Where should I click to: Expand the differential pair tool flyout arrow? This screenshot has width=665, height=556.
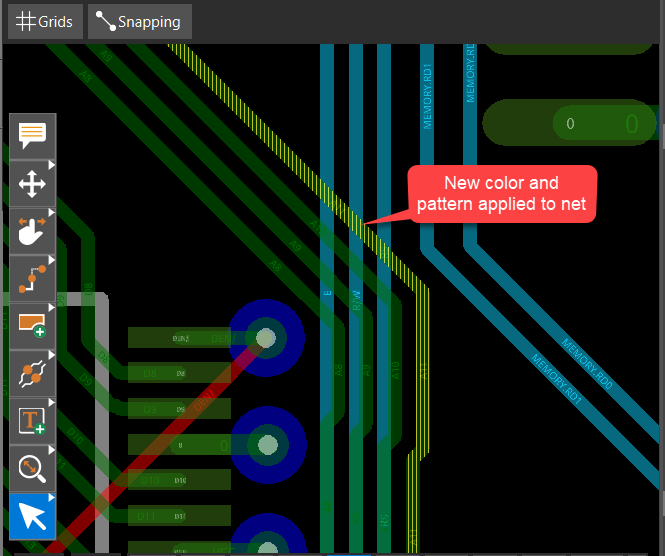52,355
